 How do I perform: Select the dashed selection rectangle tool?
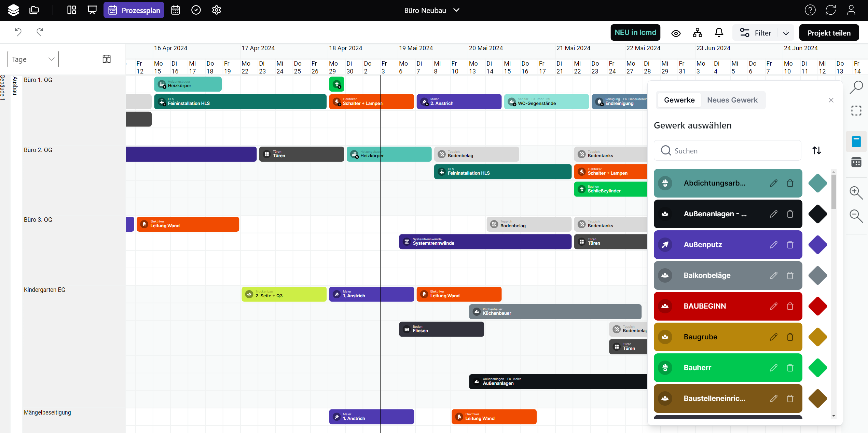856,111
